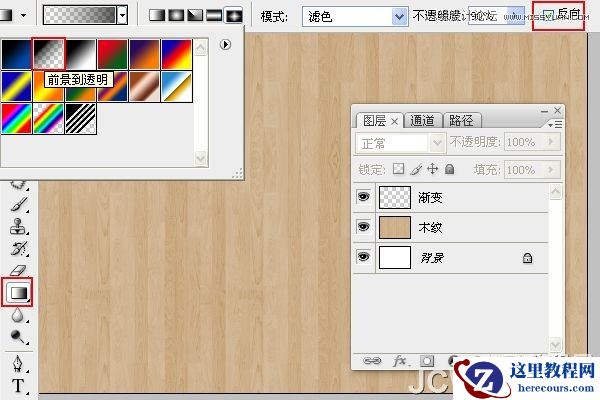This screenshot has width=600, height=400.
Task: Select the Dodge tool
Action: pyautogui.click(x=17, y=337)
